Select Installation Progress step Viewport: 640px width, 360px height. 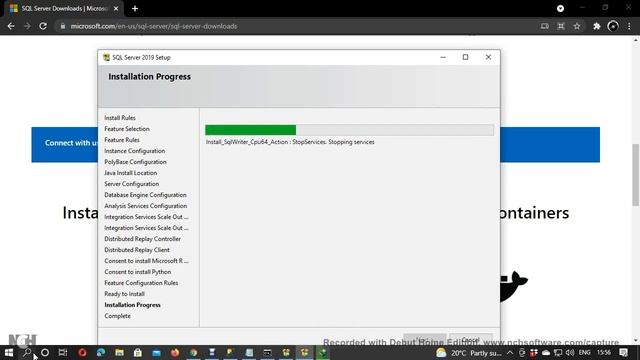click(132, 305)
